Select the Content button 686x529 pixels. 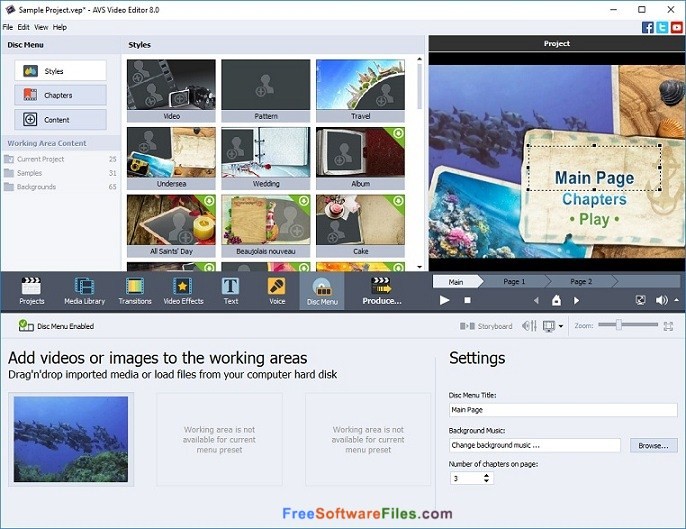[x=60, y=119]
